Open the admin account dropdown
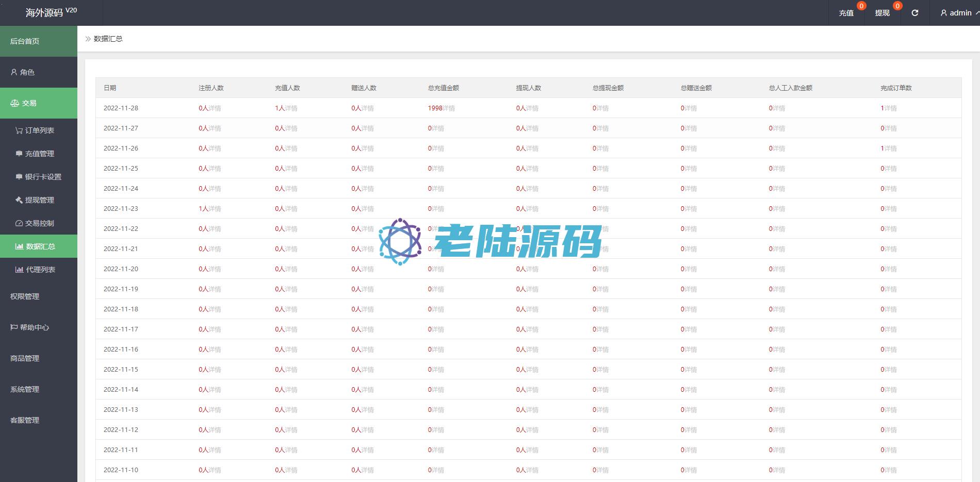This screenshot has width=980, height=482. 960,13
